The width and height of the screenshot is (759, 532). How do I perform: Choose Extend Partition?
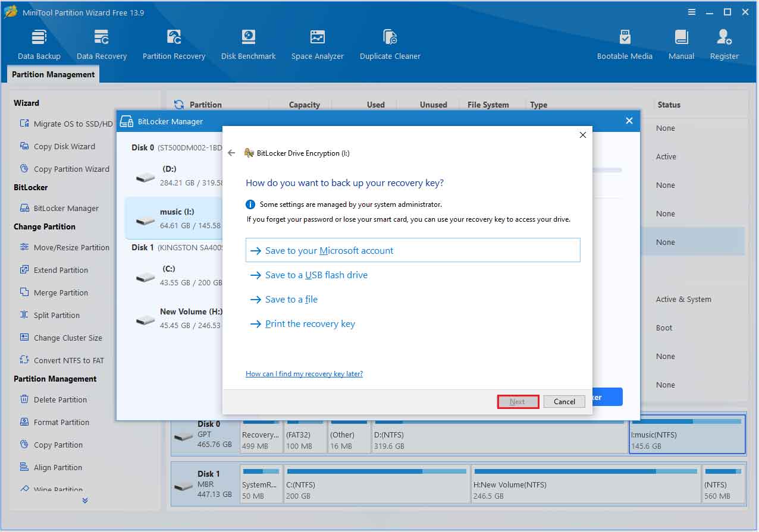[54, 270]
